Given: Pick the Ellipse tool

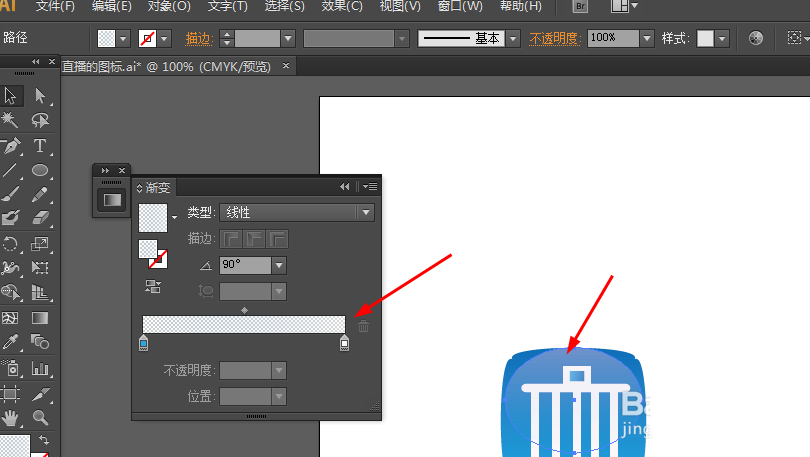Looking at the screenshot, I should click(40, 170).
